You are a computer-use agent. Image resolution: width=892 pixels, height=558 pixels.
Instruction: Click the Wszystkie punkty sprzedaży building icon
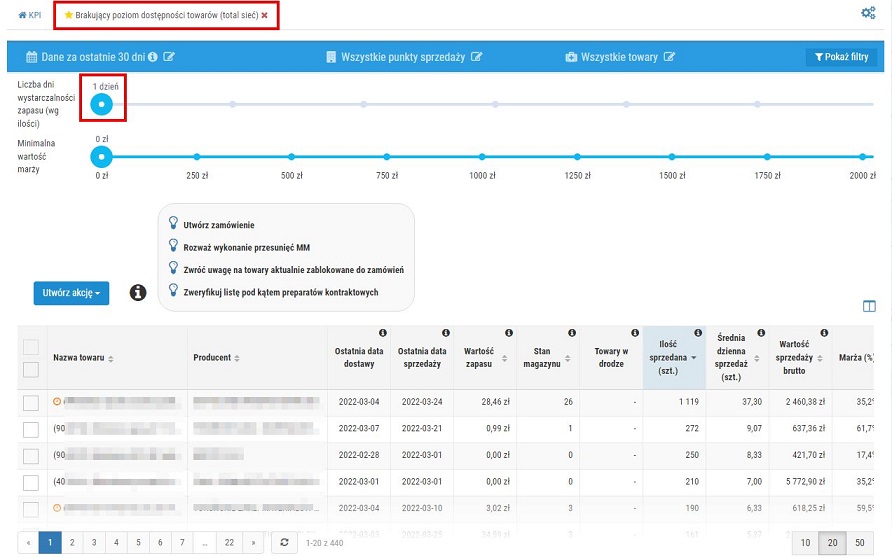[331, 57]
